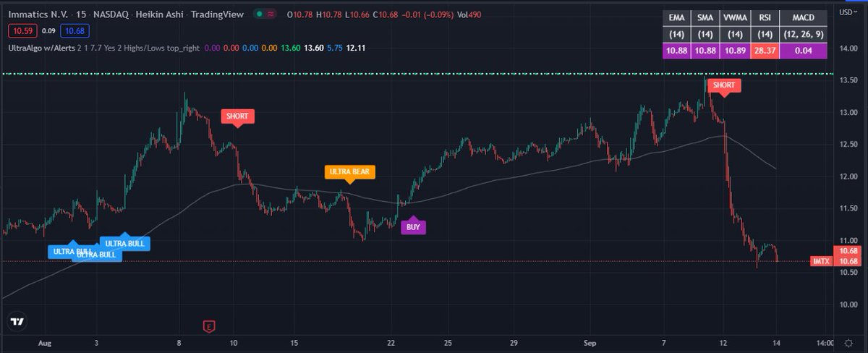Click the white 13.60 indicator value

tap(314, 48)
